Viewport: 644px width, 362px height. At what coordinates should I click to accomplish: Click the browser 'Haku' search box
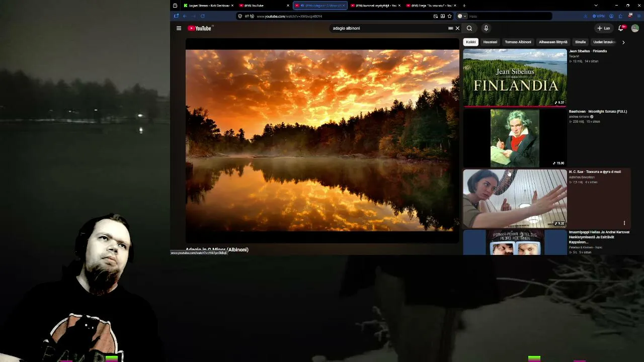503,16
